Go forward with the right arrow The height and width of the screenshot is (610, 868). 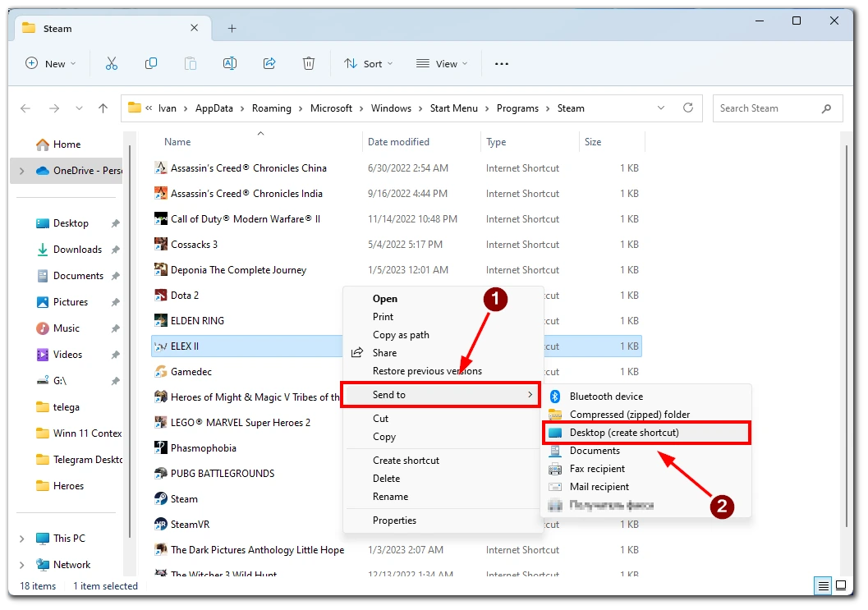tap(53, 108)
